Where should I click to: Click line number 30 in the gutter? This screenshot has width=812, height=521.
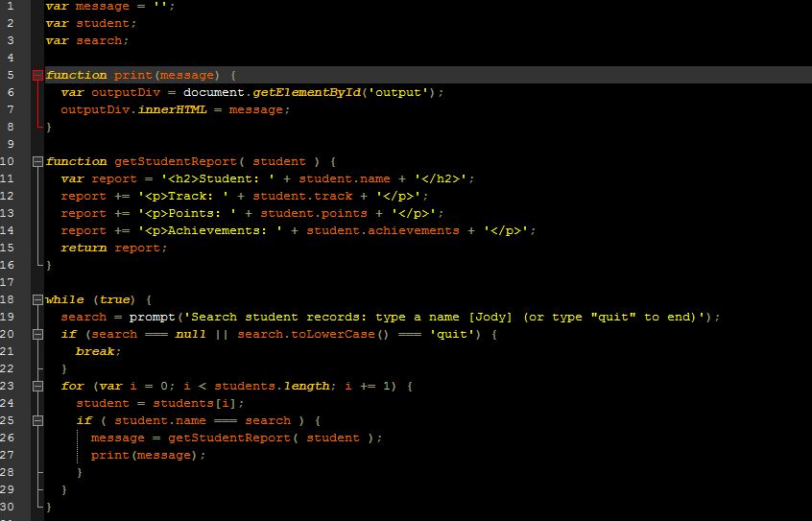click(x=8, y=507)
